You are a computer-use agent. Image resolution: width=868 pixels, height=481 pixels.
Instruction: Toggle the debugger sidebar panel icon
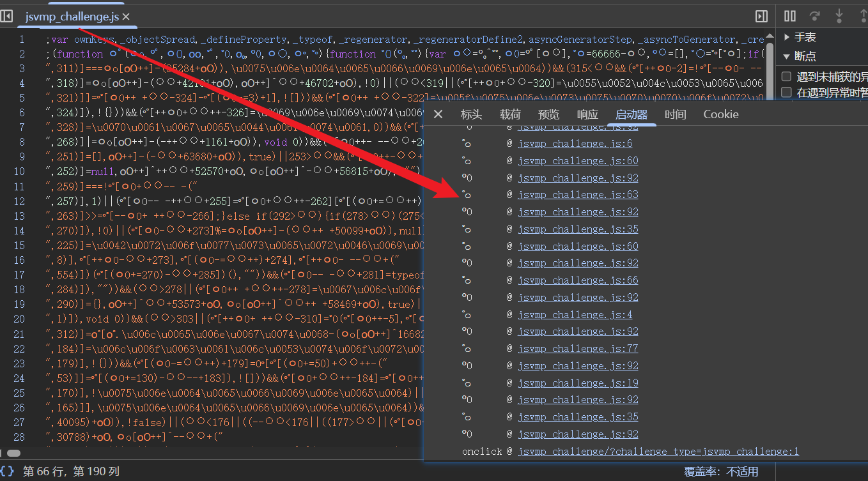761,17
